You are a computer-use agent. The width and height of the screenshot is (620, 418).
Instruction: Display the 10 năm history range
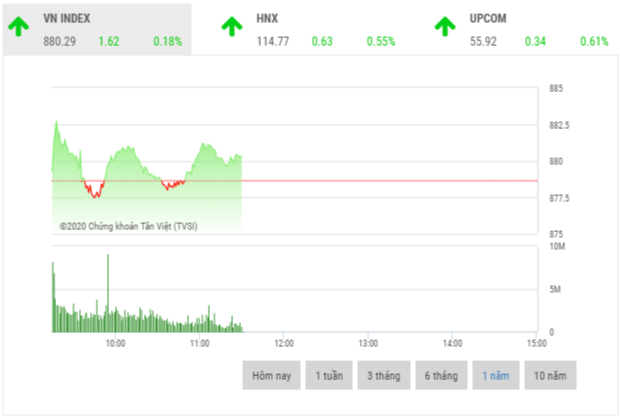(x=550, y=375)
